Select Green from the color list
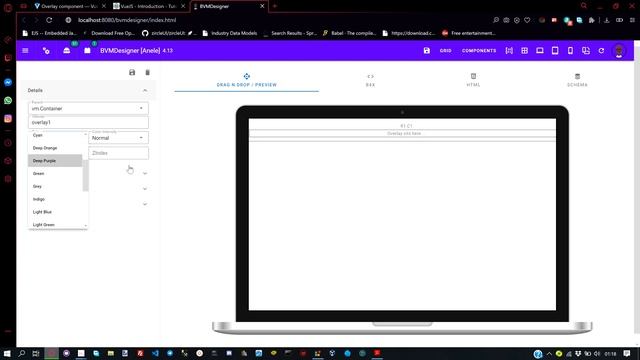The height and width of the screenshot is (360, 640). 55,173
